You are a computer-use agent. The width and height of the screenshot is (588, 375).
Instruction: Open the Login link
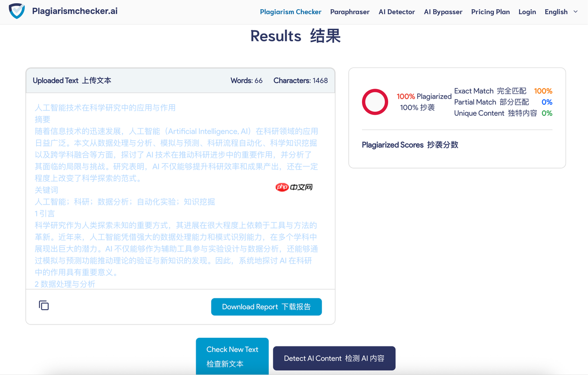pos(527,11)
